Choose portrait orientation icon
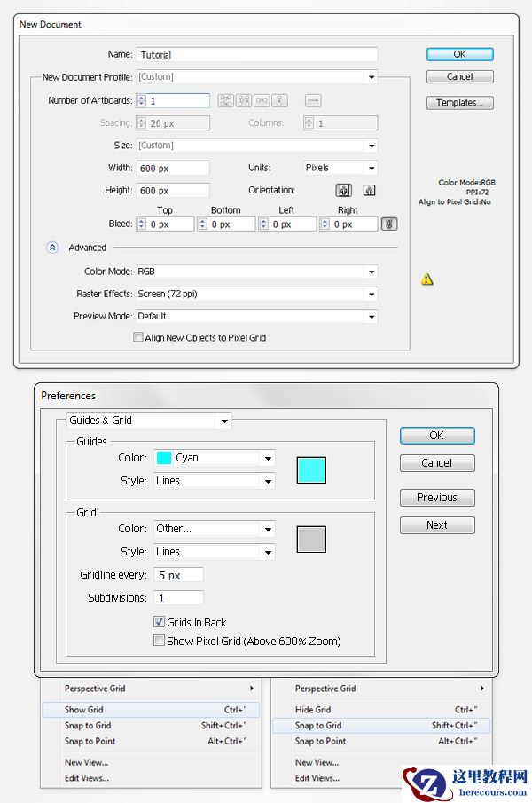 [343, 190]
